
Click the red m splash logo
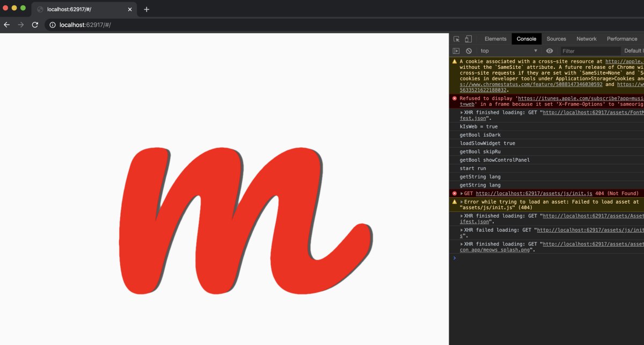click(x=245, y=220)
